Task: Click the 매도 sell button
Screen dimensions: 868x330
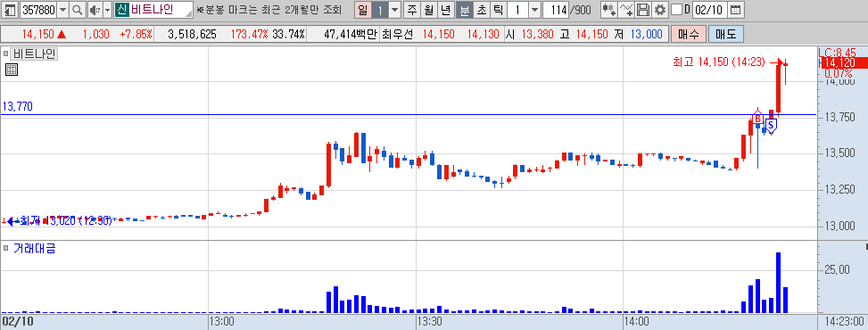Action: pyautogui.click(x=726, y=34)
